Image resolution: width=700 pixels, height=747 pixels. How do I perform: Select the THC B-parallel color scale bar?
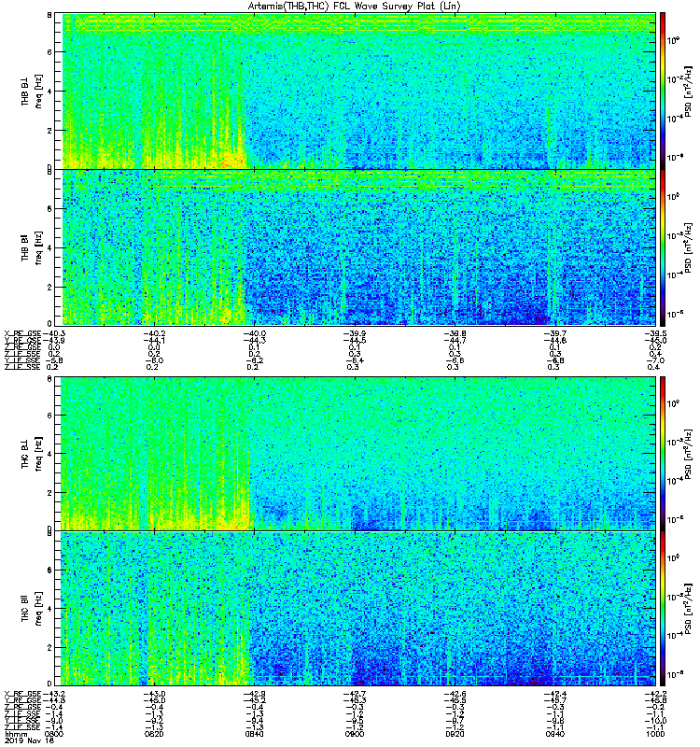pos(663,609)
